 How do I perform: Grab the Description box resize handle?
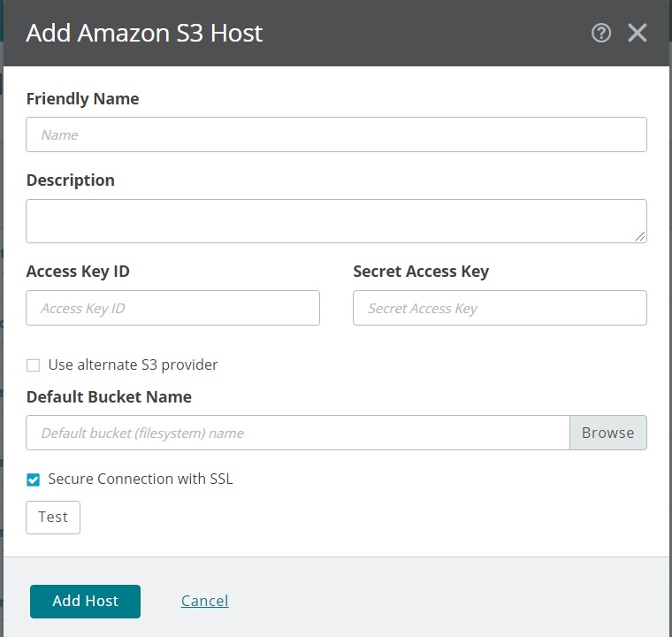tap(641, 237)
